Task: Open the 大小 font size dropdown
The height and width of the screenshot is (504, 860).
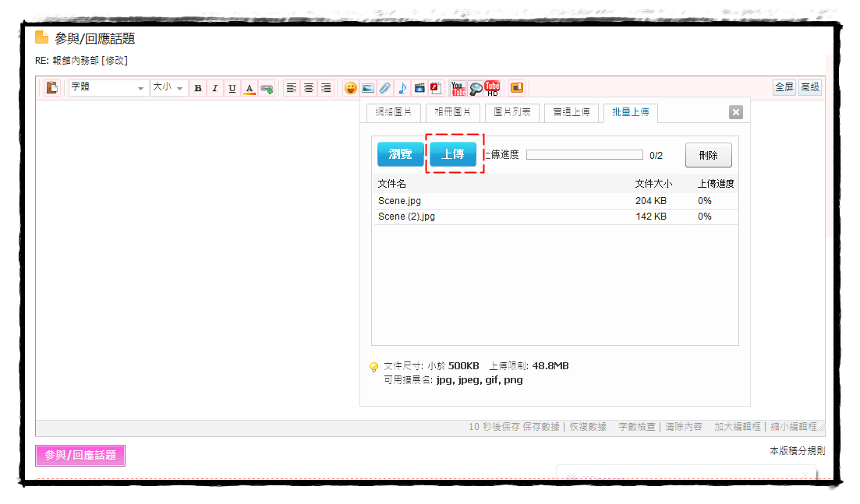Action: pyautogui.click(x=168, y=88)
